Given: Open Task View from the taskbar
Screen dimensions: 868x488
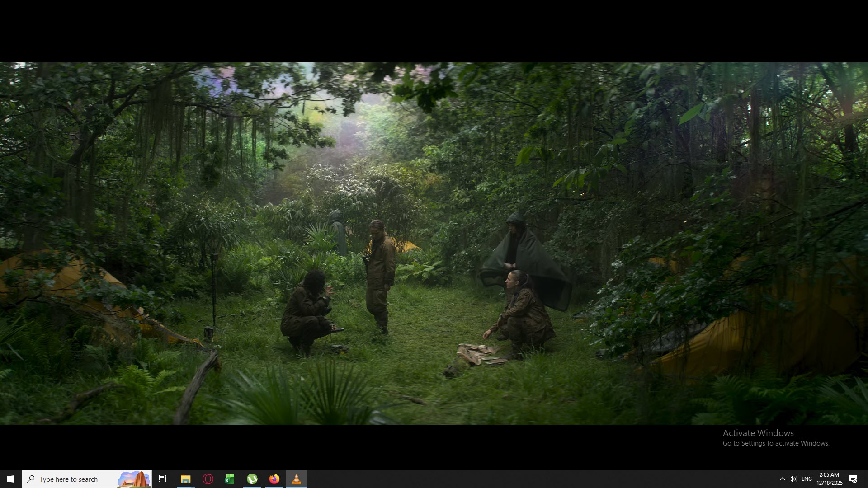Looking at the screenshot, I should 163,479.
